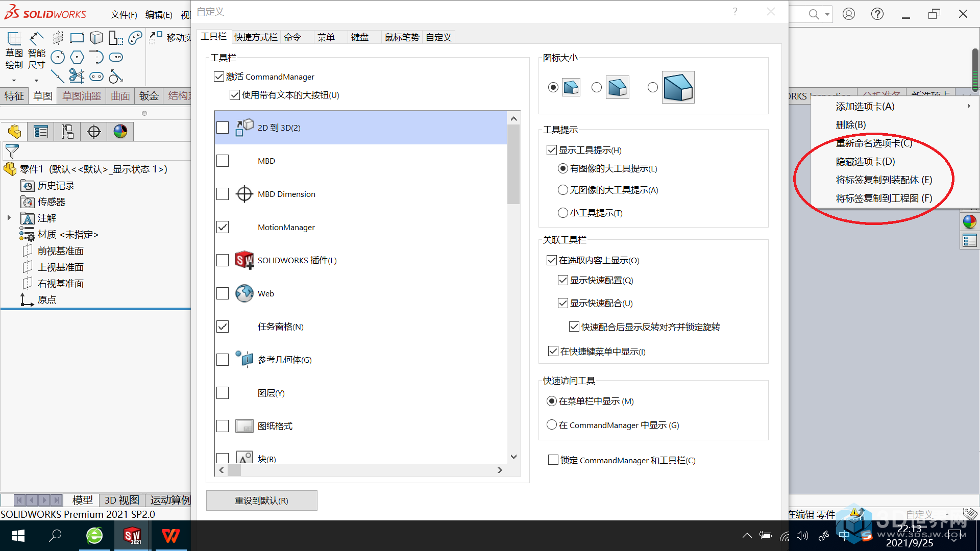Open SOLIDWORKS 2021 from the taskbar
The width and height of the screenshot is (980, 551).
click(x=132, y=536)
